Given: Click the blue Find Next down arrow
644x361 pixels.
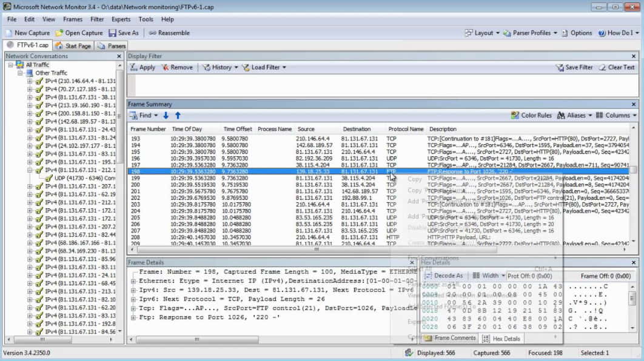Looking at the screenshot, I should pos(166,116).
